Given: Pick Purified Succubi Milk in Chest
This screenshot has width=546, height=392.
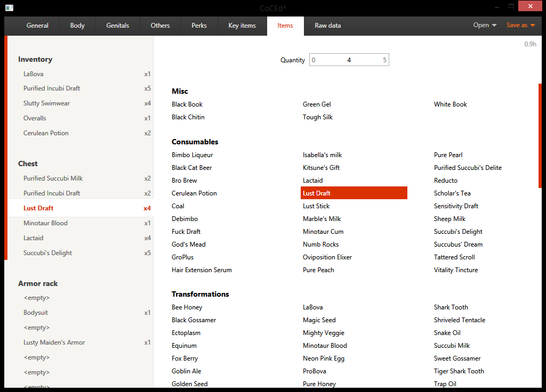Looking at the screenshot, I should [x=53, y=178].
